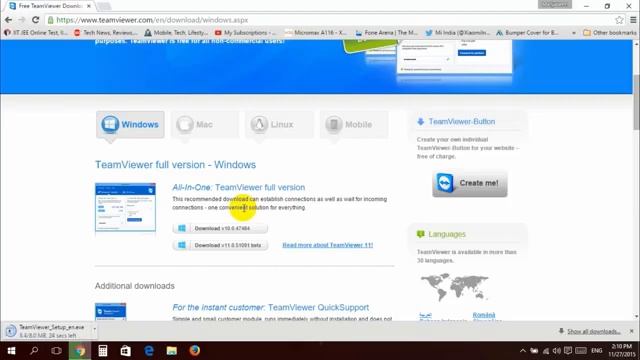Open taskbar Search magnifier
Image resolution: width=640 pixels, height=360 pixels.
pos(34,351)
